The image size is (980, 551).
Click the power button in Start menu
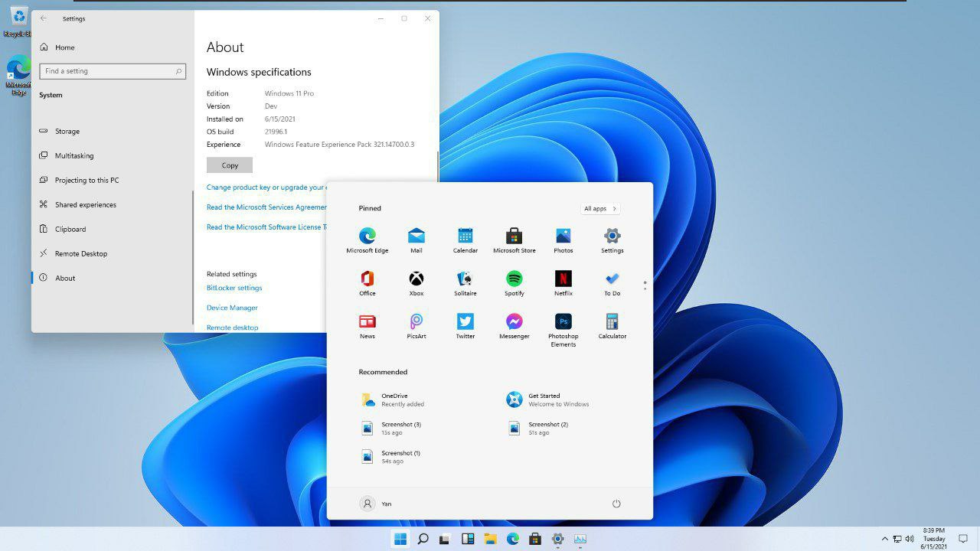(616, 504)
